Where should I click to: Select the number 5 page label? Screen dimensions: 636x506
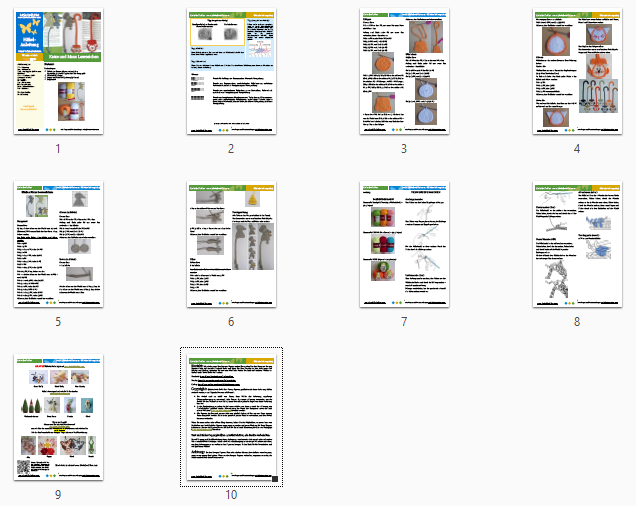(x=58, y=322)
